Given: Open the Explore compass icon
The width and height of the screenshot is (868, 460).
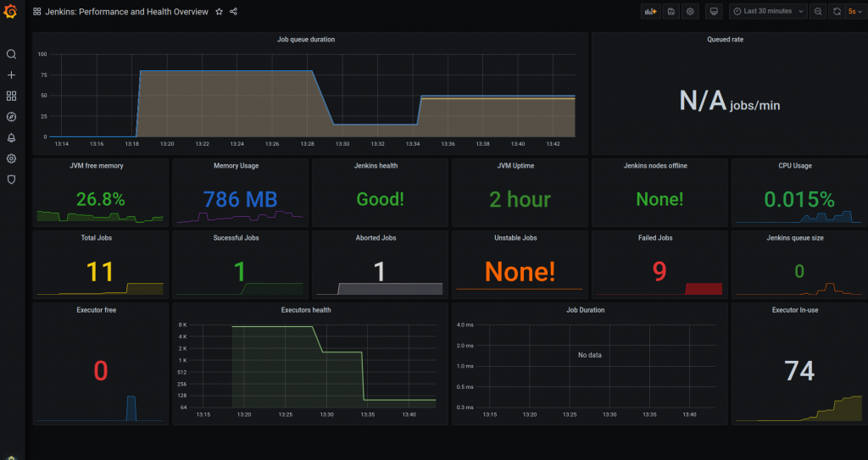Looking at the screenshot, I should coord(11,117).
